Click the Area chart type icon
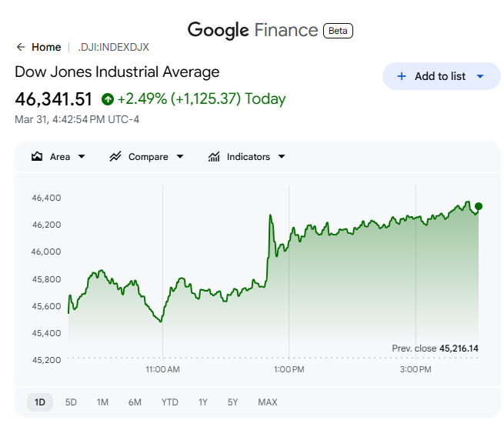This screenshot has height=430, width=504. (x=37, y=157)
